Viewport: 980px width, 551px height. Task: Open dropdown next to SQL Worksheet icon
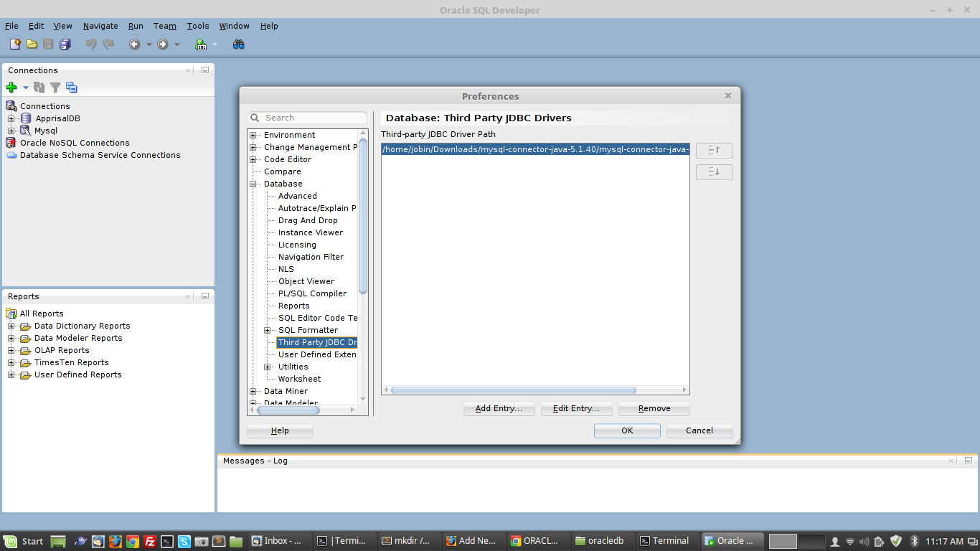[215, 44]
